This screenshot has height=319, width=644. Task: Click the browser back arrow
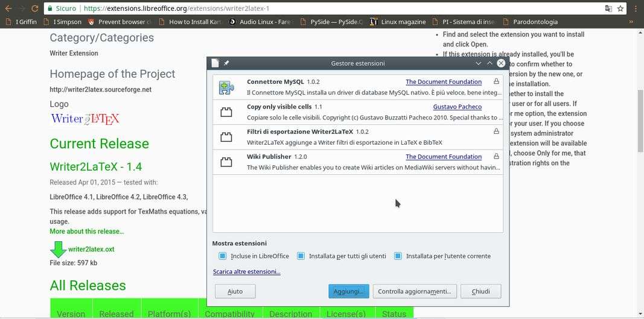[8, 8]
